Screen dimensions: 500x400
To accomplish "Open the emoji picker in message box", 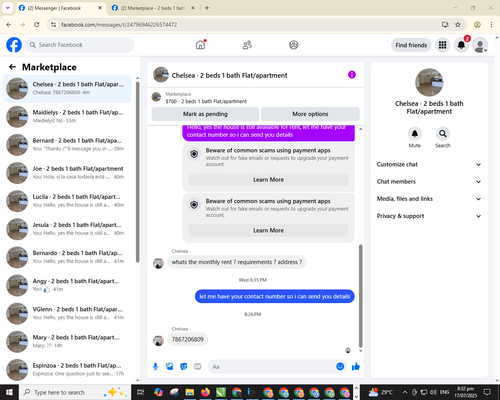I will (340, 367).
